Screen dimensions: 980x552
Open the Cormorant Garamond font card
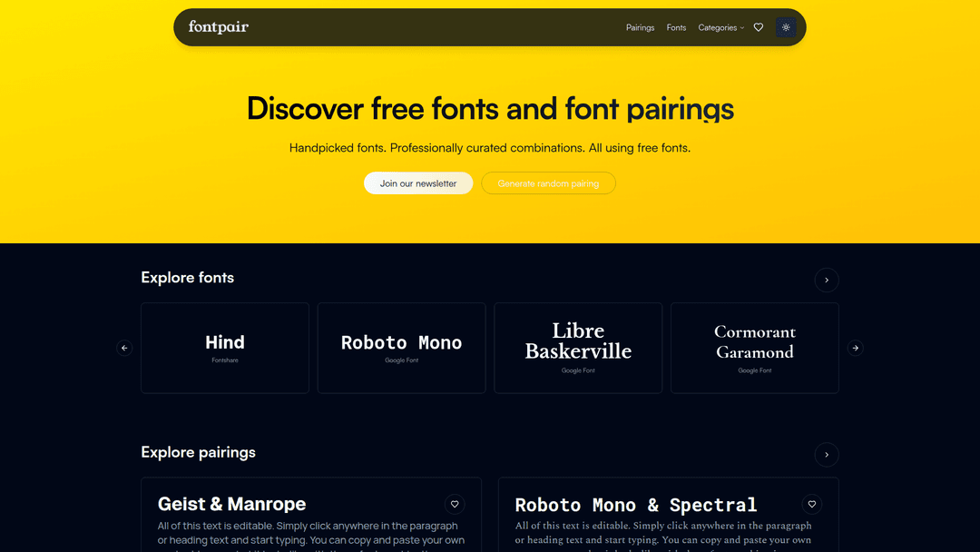click(x=754, y=348)
